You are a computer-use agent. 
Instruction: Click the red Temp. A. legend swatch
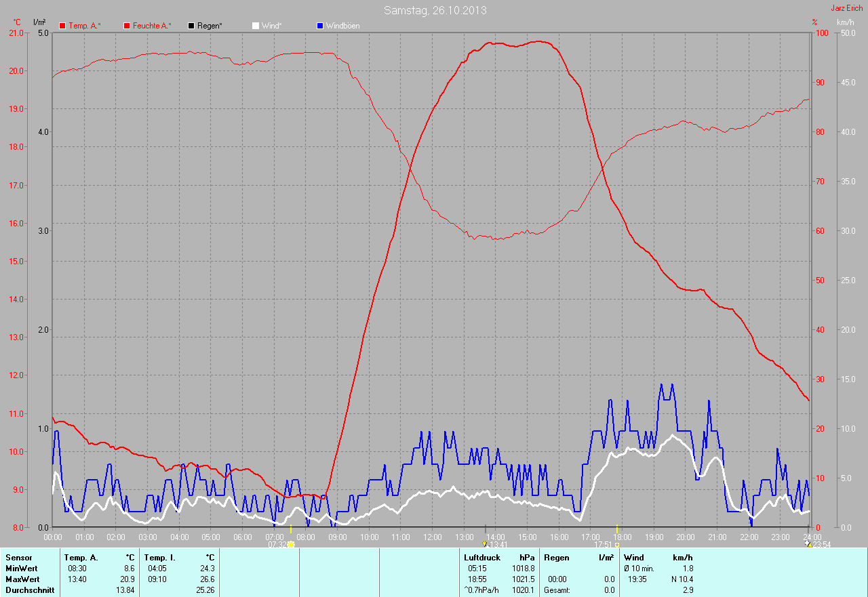62,26
